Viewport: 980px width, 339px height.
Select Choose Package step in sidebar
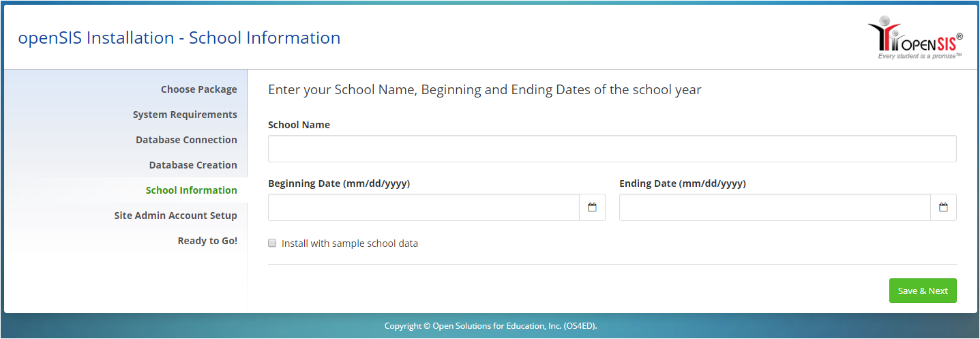tap(198, 89)
